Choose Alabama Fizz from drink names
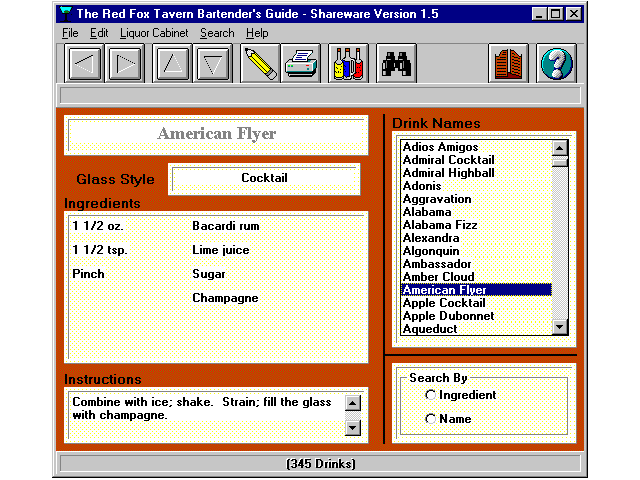This screenshot has height=480, width=640. (x=440, y=225)
